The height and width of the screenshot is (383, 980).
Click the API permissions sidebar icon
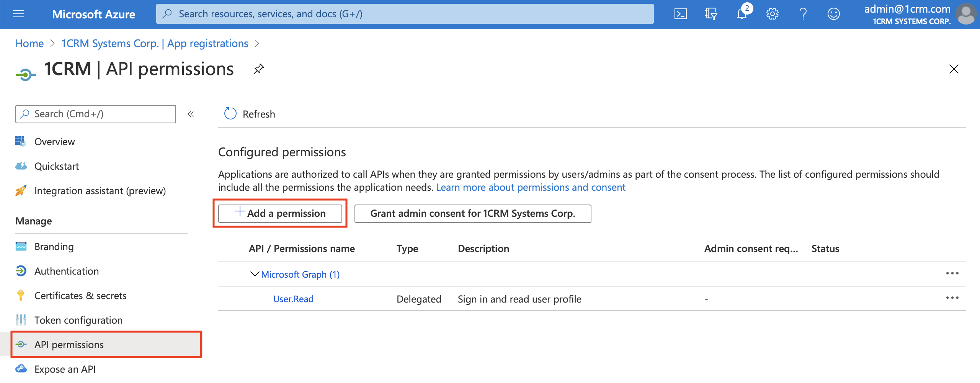tap(21, 344)
